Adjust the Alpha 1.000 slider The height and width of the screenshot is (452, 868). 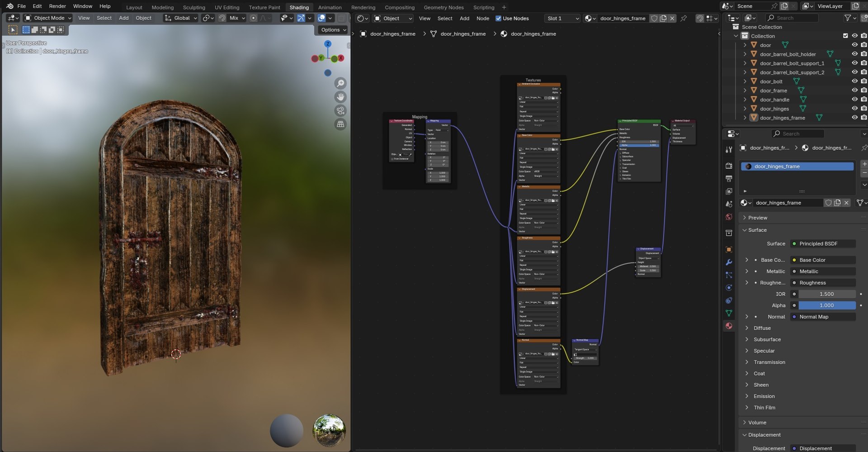click(827, 305)
